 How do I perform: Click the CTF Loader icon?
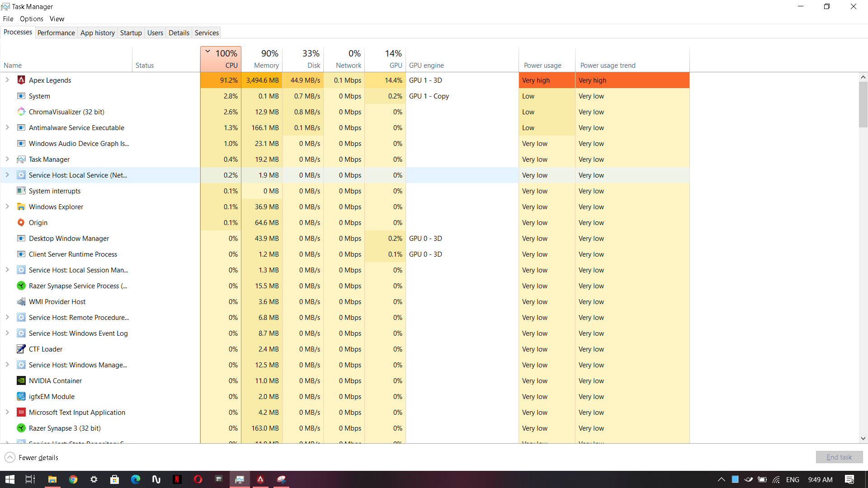21,349
